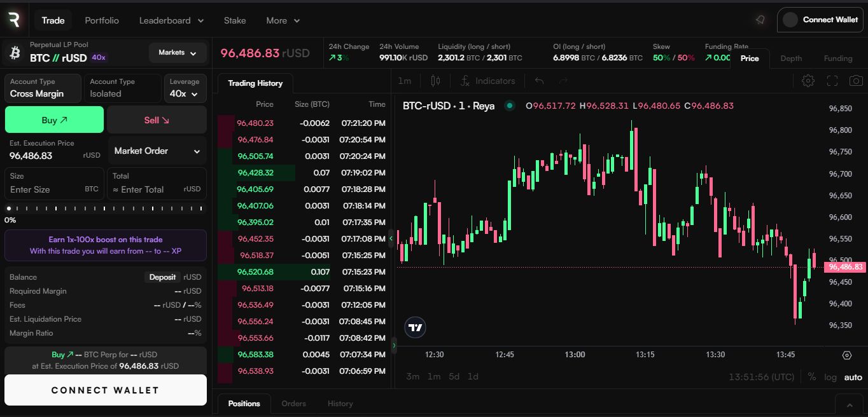Click the notification icon beside Connect Wallet
Screen dimensions: 868x417
tap(760, 20)
